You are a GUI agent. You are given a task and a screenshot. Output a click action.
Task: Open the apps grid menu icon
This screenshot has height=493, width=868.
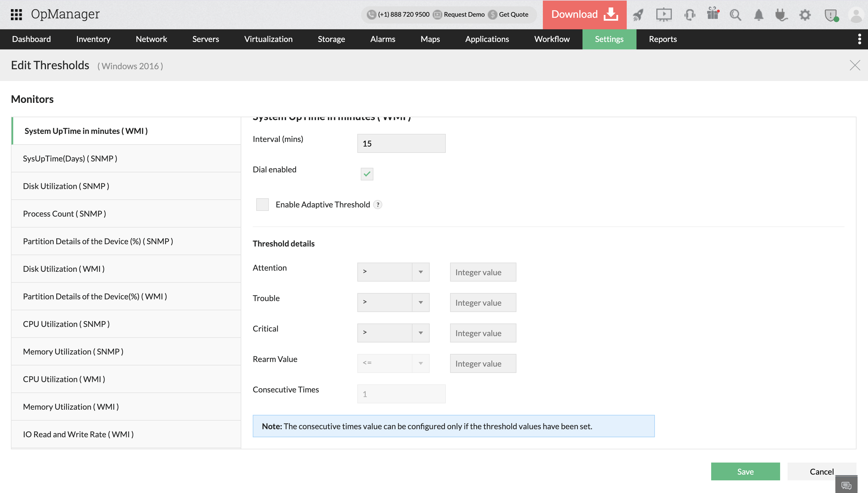tap(16, 14)
